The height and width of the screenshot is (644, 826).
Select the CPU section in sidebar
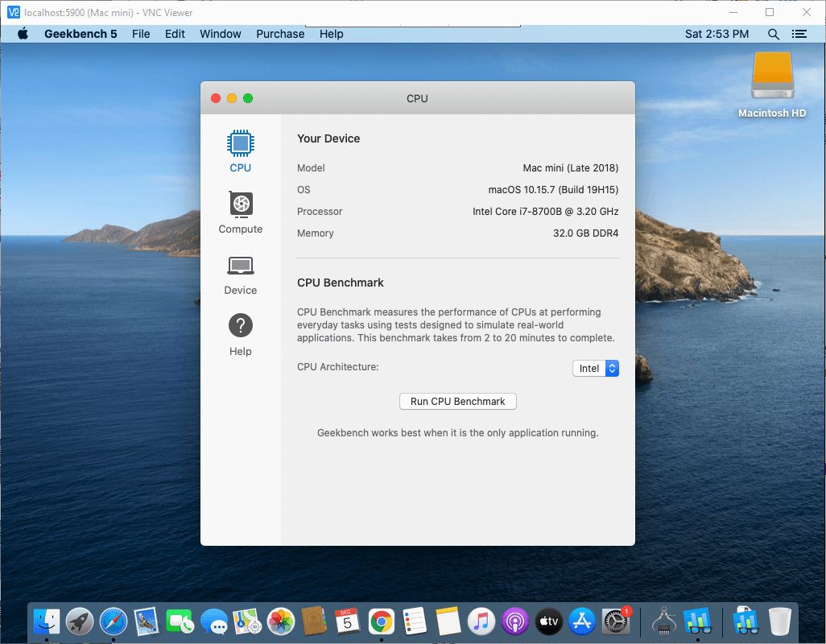(240, 152)
